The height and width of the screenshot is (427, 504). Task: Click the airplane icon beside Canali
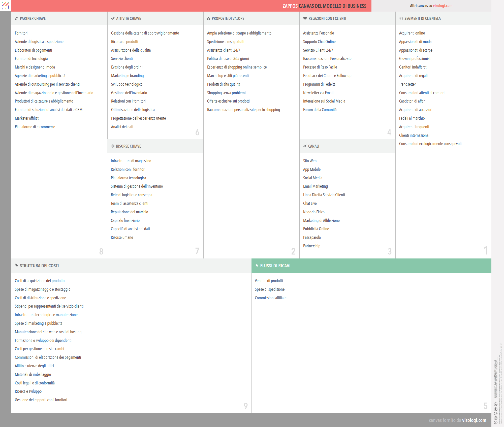[x=305, y=146]
